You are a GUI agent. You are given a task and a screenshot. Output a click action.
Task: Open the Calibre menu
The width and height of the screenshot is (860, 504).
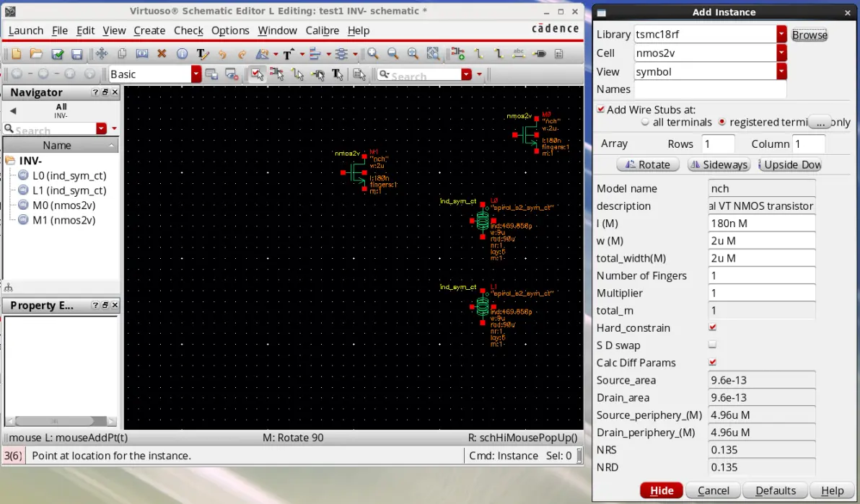click(322, 31)
